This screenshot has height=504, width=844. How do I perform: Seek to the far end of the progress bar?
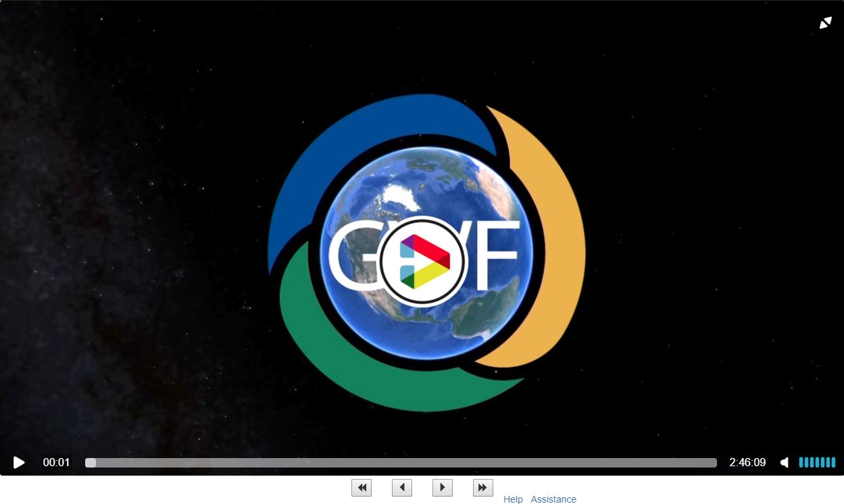[x=714, y=463]
